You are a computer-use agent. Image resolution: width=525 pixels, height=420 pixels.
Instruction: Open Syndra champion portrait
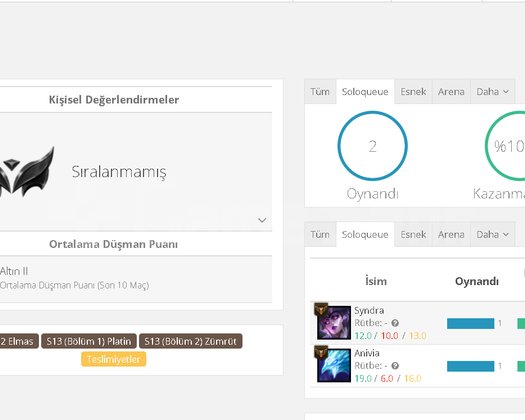tap(334, 323)
